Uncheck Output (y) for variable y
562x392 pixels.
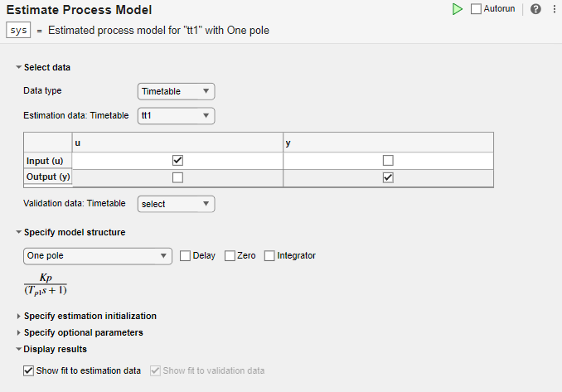pos(388,177)
